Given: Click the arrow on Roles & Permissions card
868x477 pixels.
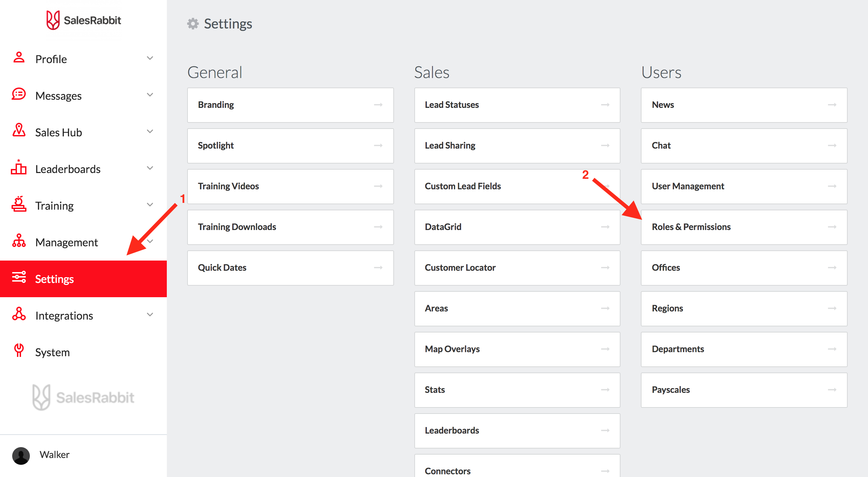Looking at the screenshot, I should point(832,227).
